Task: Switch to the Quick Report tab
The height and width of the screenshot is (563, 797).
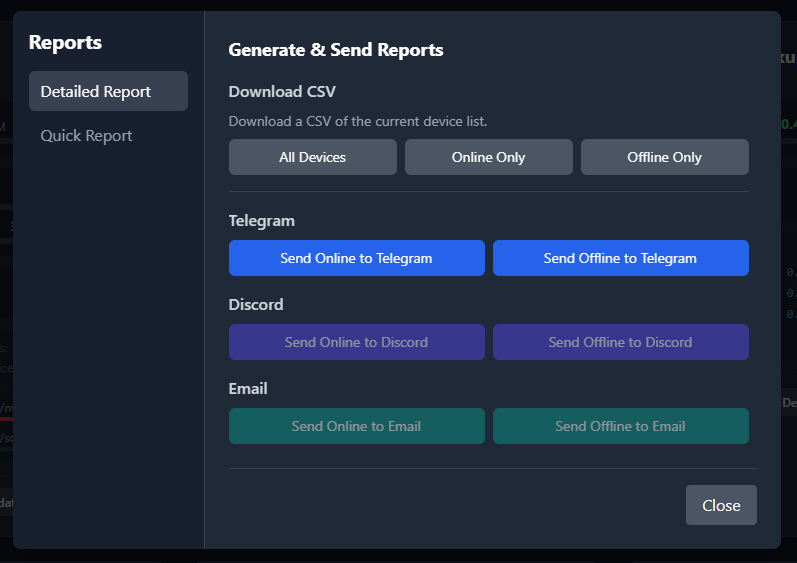Action: click(x=87, y=136)
